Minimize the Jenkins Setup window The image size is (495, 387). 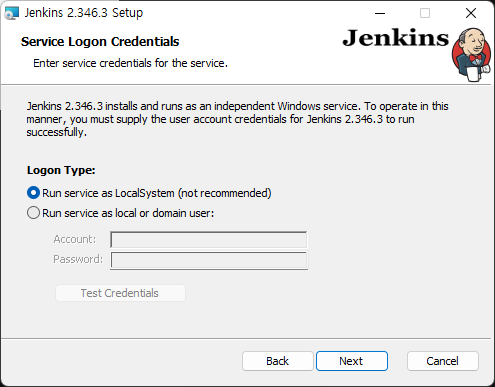(x=380, y=13)
